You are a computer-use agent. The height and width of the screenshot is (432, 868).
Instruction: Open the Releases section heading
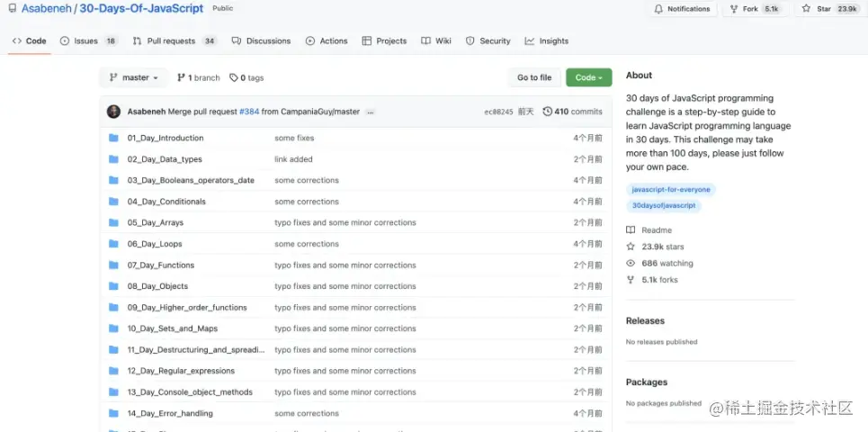tap(645, 320)
